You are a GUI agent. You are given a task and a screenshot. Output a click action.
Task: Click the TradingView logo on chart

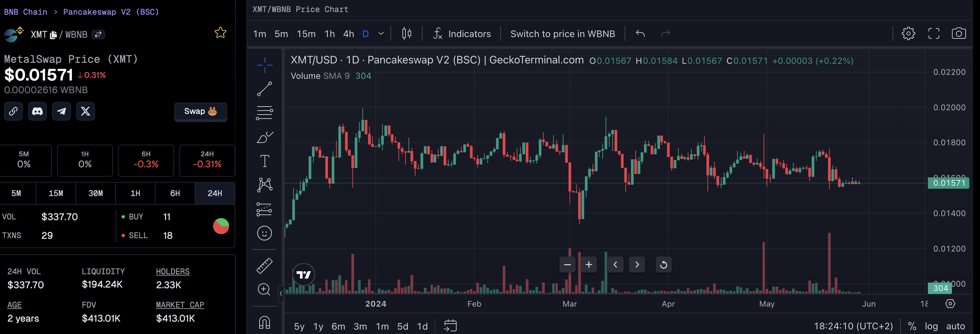303,274
